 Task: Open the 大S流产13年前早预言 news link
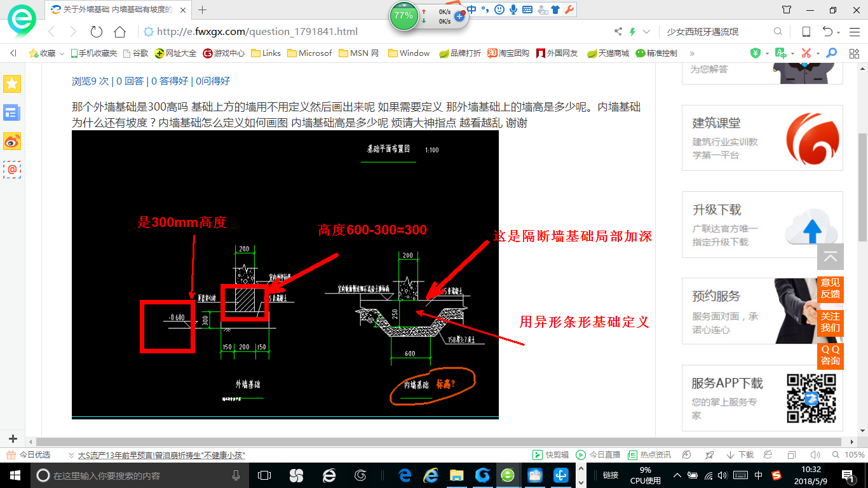coord(161,455)
